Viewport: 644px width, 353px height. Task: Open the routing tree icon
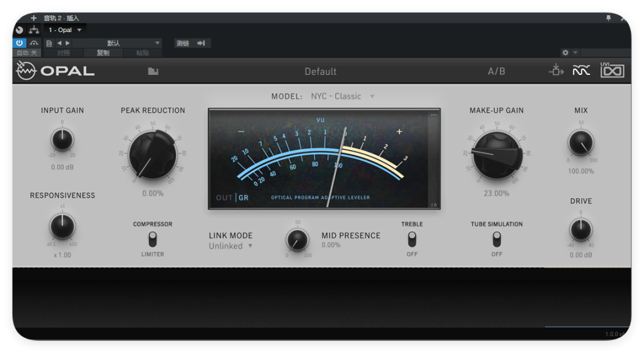tap(34, 30)
